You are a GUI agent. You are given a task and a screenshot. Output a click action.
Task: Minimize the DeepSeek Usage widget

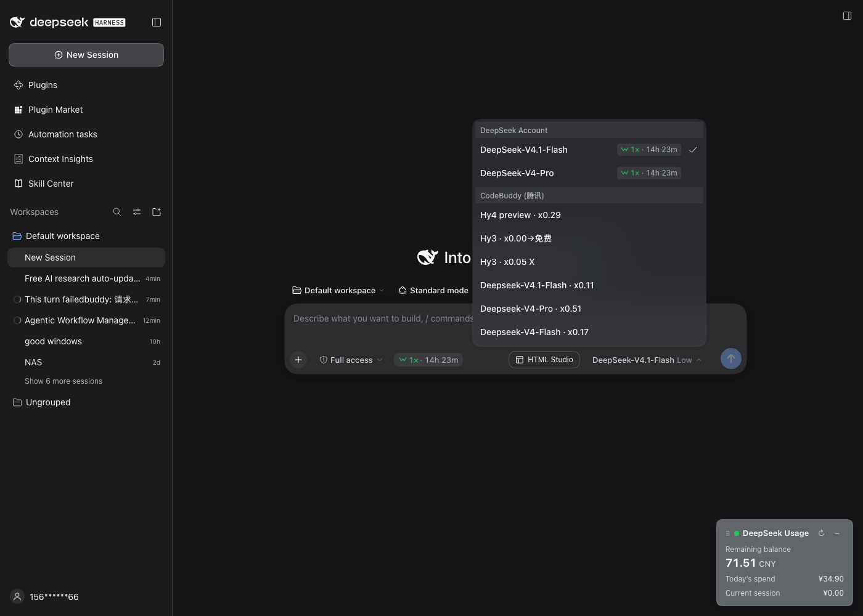(x=837, y=533)
